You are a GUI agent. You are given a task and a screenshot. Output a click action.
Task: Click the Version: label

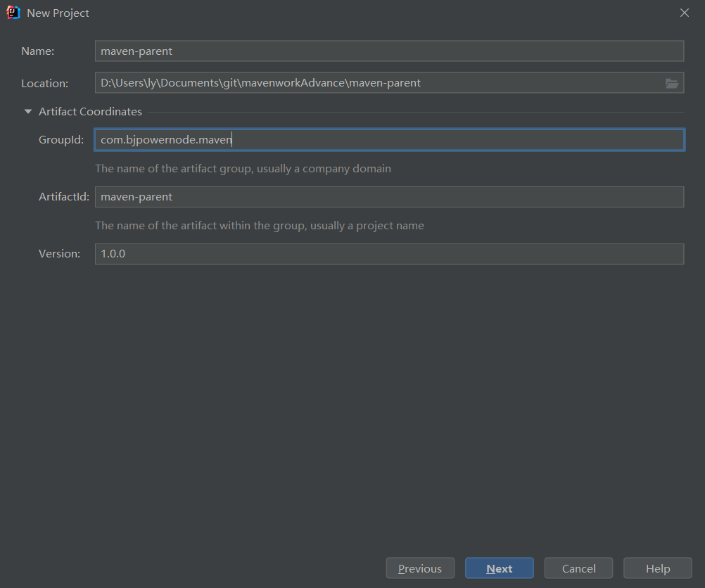(59, 254)
